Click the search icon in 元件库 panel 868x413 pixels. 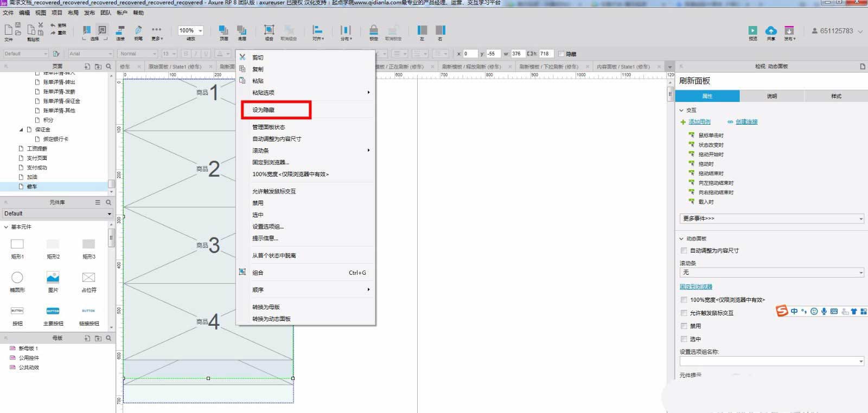108,202
